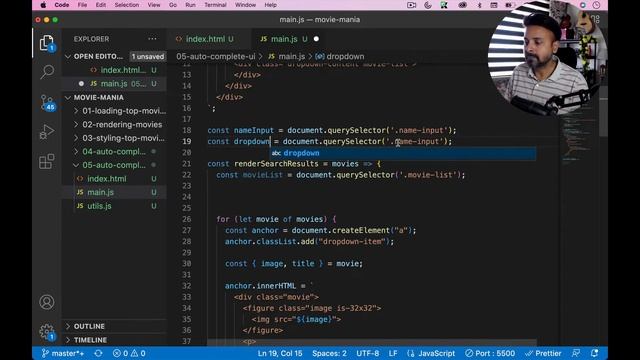Click the master branch indicator in status bar

tap(63, 353)
